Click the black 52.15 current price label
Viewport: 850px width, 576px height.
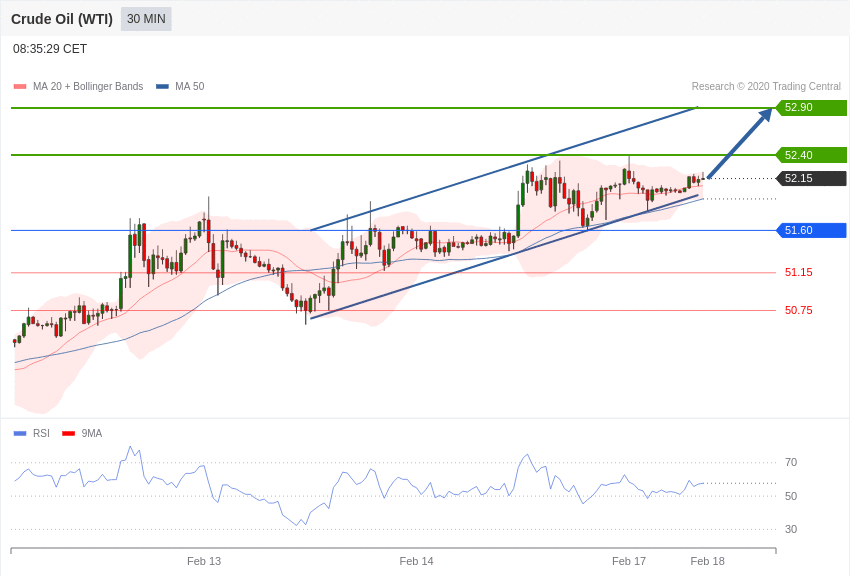click(811, 178)
